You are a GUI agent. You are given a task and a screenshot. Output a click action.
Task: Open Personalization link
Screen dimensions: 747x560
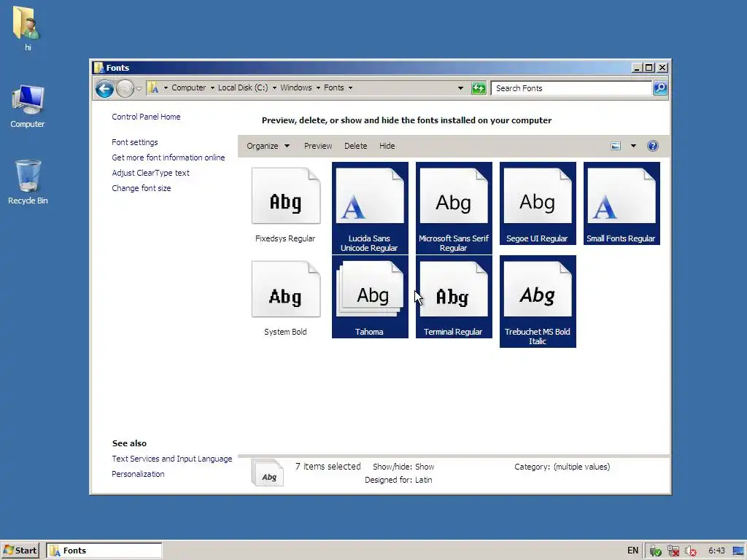tap(138, 474)
